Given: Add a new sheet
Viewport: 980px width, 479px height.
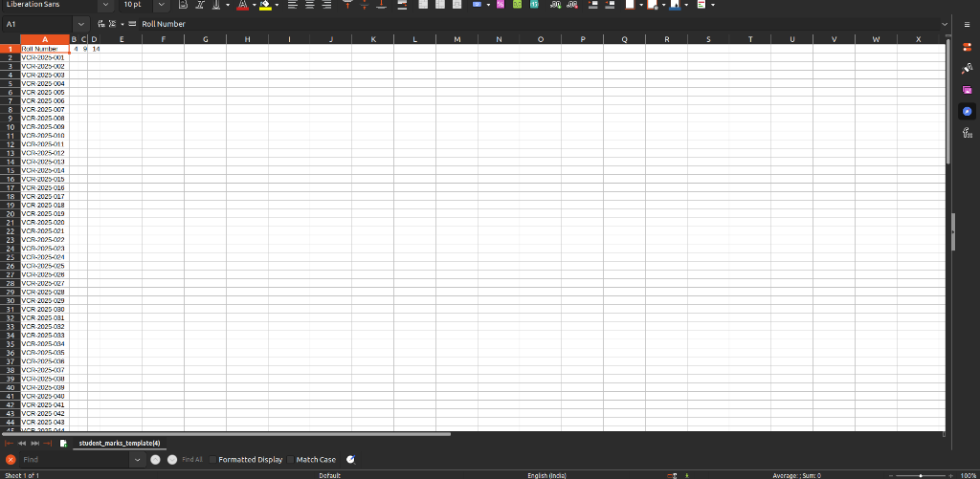Looking at the screenshot, I should (63, 443).
